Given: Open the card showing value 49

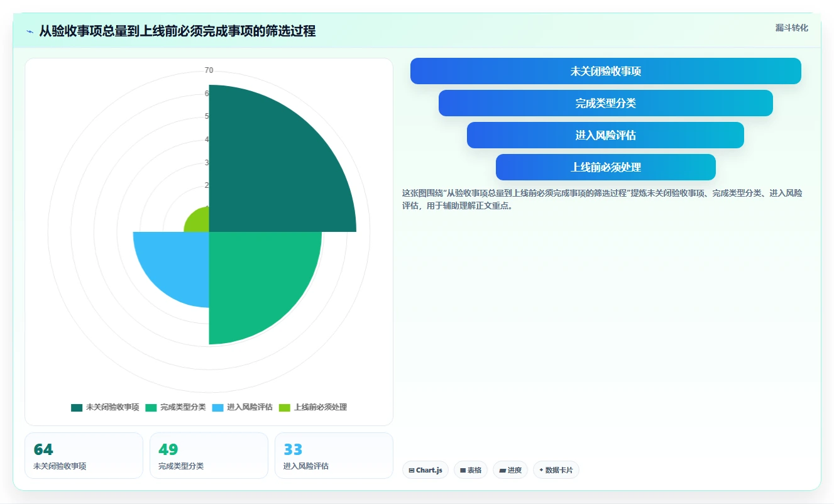Looking at the screenshot, I should [x=209, y=456].
